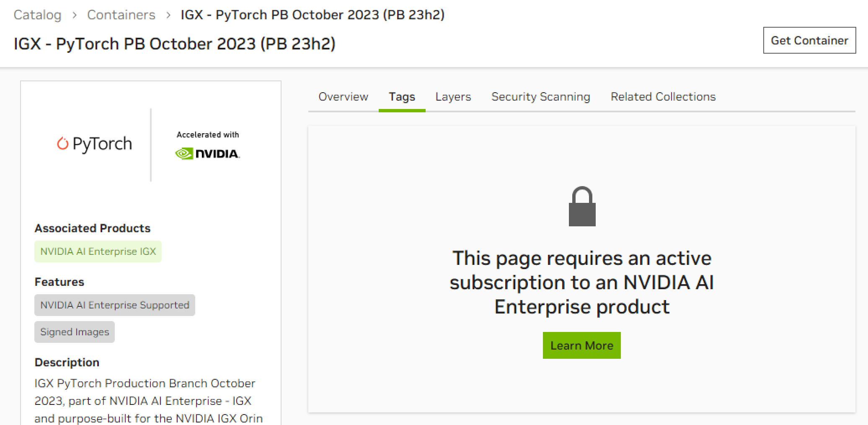Click the NVIDIA AI Enterprise Supported feature badge
Image resolution: width=868 pixels, height=425 pixels.
point(114,305)
